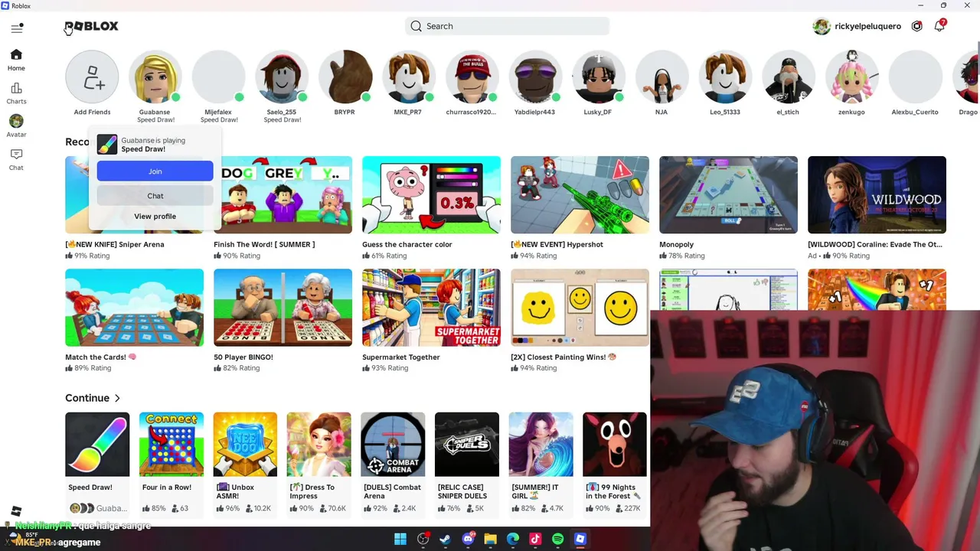Click the Roblox logo
The height and width of the screenshot is (551, 980).
point(91,26)
